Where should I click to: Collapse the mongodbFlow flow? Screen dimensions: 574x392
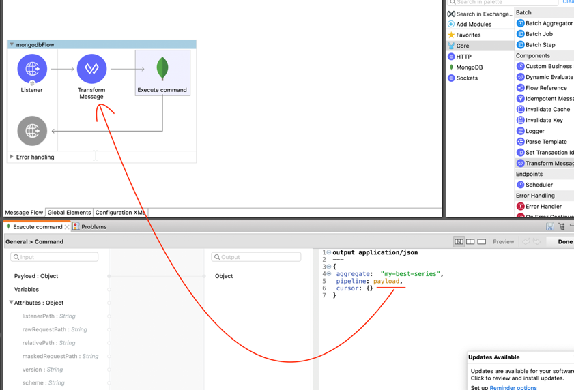pos(12,44)
